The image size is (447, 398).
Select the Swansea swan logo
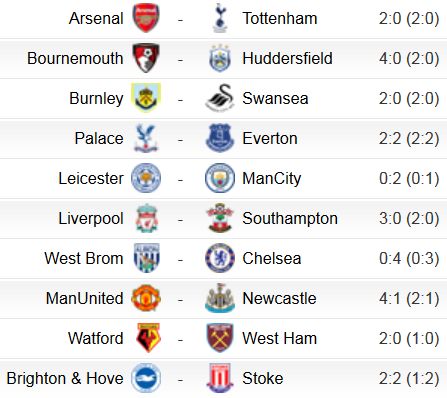[220, 98]
